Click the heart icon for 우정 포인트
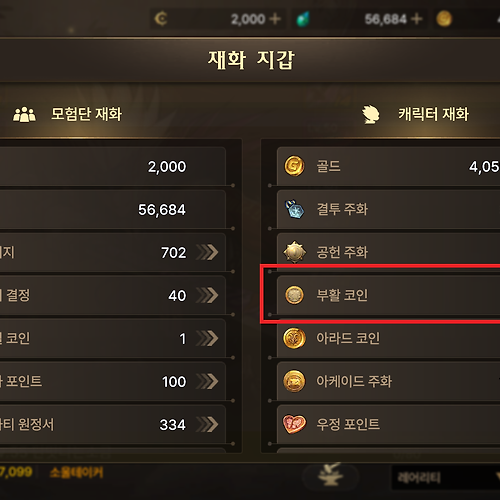The width and height of the screenshot is (500, 500). 294,424
